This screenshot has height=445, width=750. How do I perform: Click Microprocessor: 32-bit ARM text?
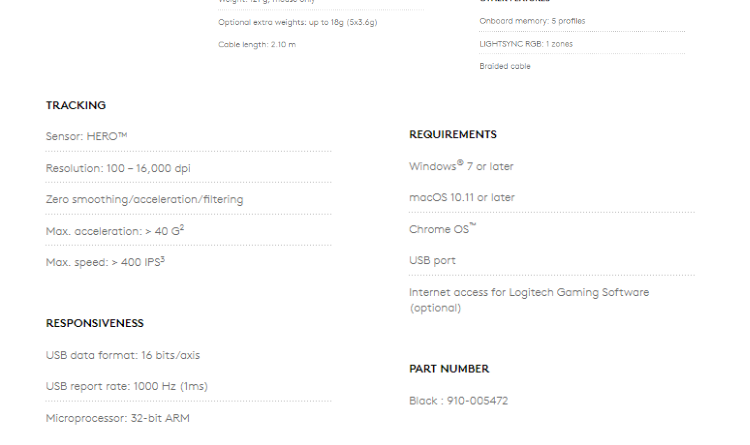[118, 418]
